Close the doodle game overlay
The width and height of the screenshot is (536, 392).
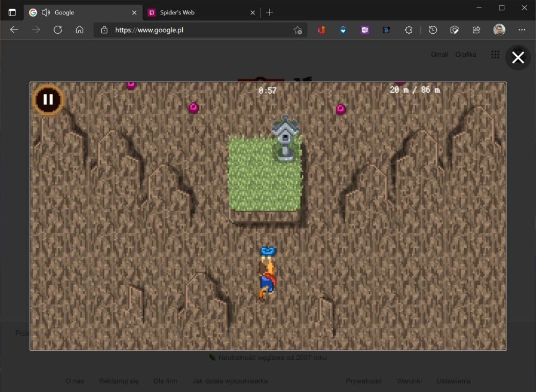point(518,57)
